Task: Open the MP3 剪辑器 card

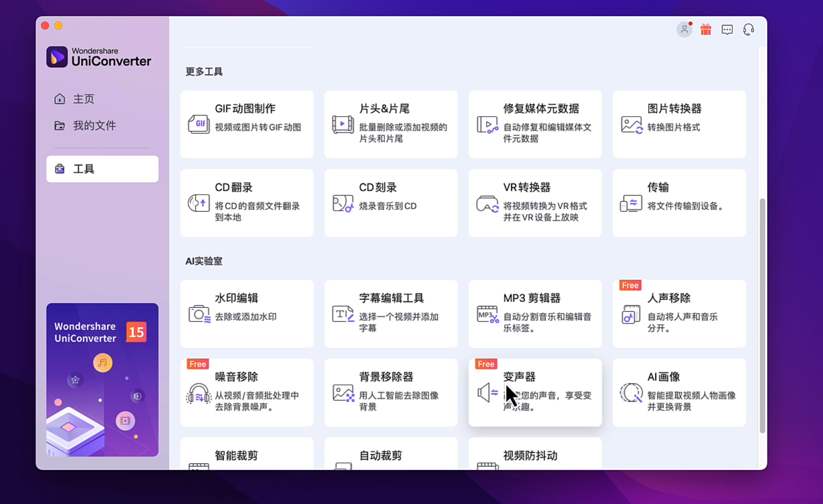Action: tap(535, 314)
